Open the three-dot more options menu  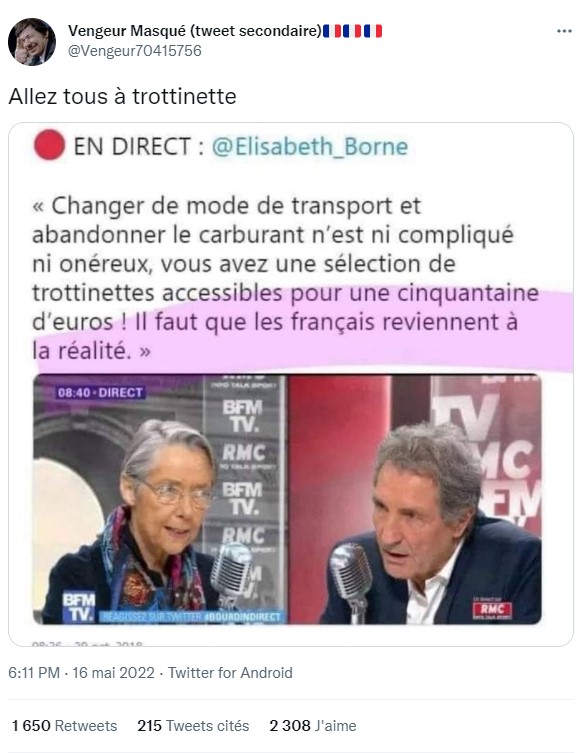(x=564, y=31)
